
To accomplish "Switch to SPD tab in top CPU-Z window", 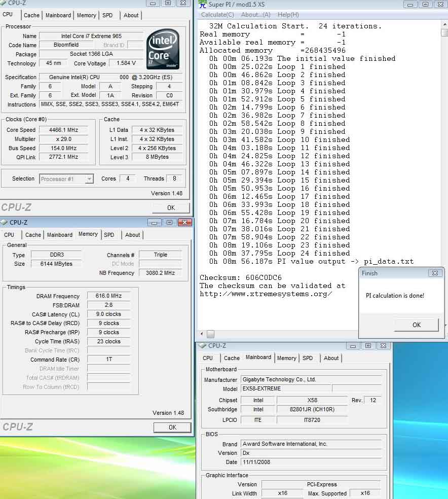I will (107, 15).
